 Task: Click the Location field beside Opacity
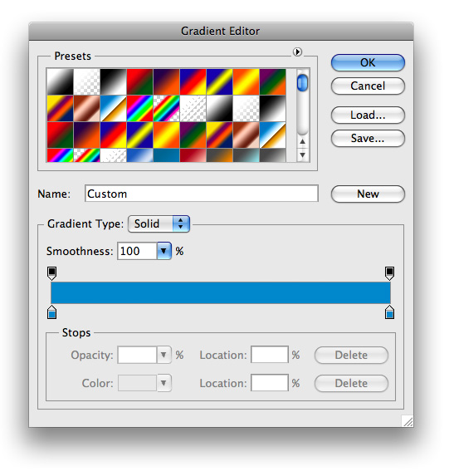[x=270, y=355]
